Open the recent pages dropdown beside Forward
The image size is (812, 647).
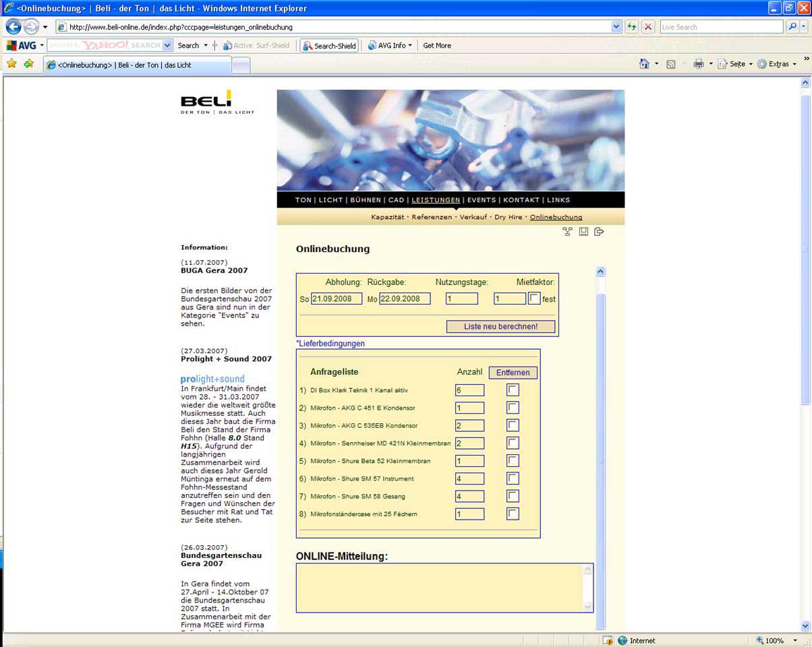tap(45, 27)
